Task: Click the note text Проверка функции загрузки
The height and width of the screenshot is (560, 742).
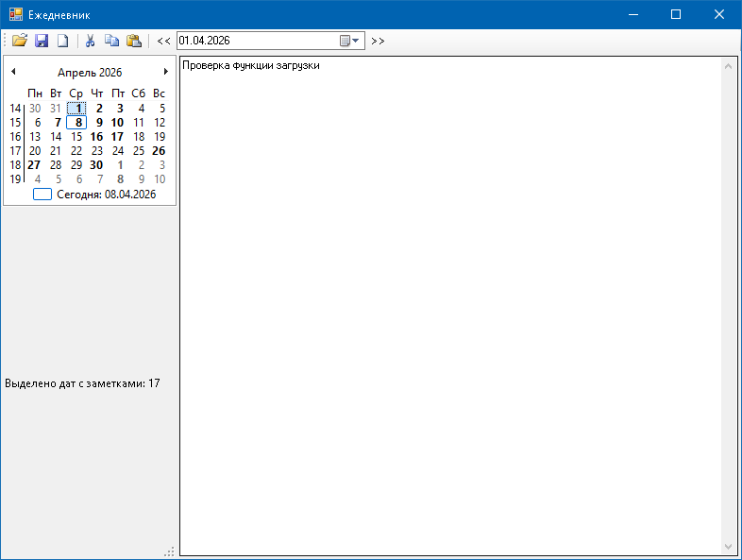Action: (251, 65)
